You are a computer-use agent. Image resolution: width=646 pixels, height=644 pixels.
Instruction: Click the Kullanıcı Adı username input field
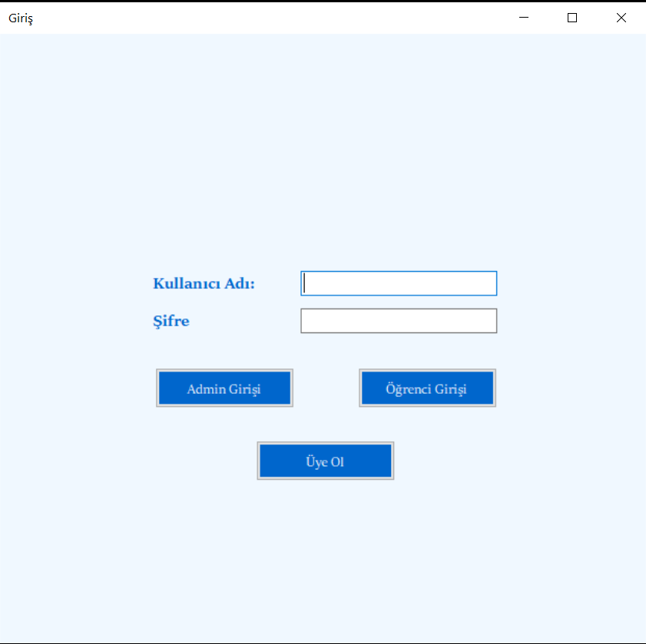(398, 282)
